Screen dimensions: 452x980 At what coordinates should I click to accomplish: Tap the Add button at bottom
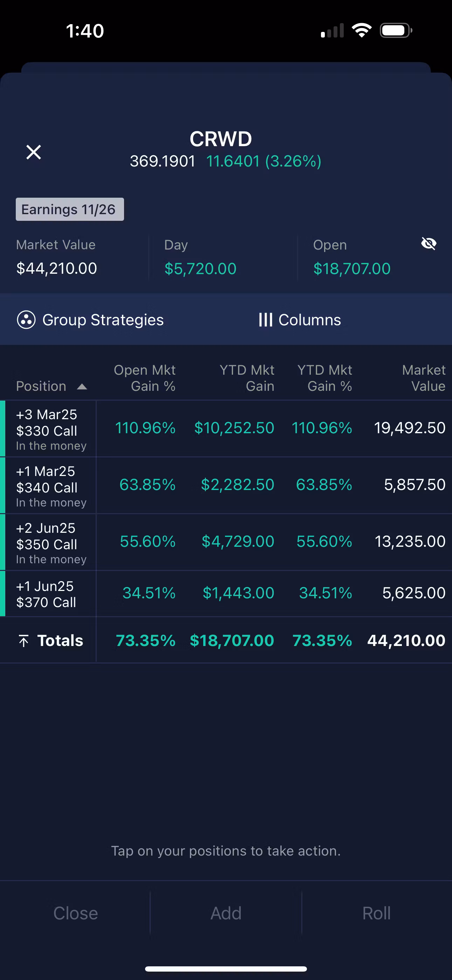point(226,913)
